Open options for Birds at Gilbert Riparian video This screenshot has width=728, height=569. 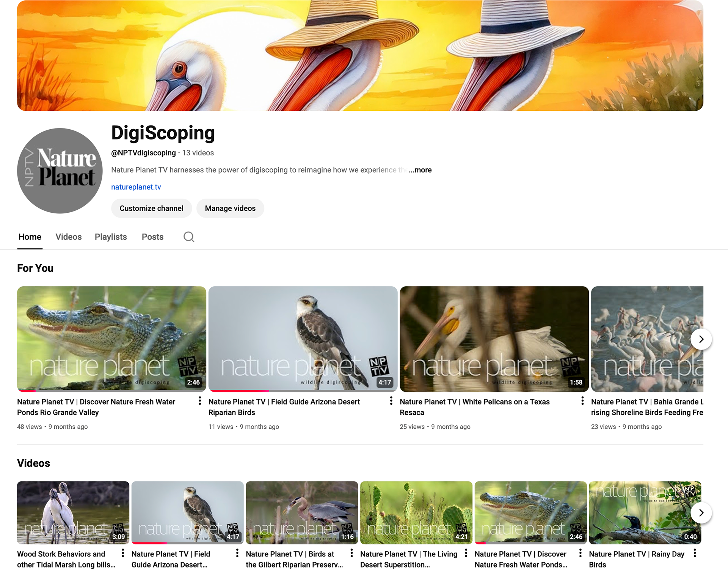[x=351, y=553]
